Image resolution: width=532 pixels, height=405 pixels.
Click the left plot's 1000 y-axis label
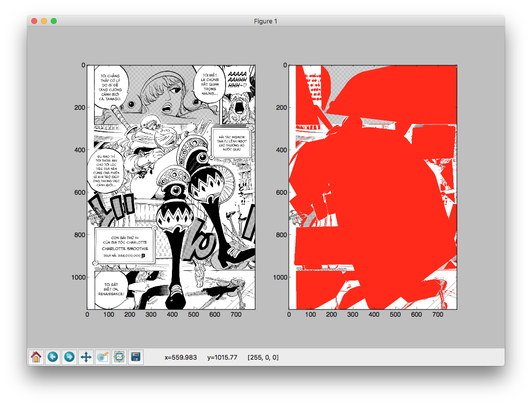(x=78, y=277)
